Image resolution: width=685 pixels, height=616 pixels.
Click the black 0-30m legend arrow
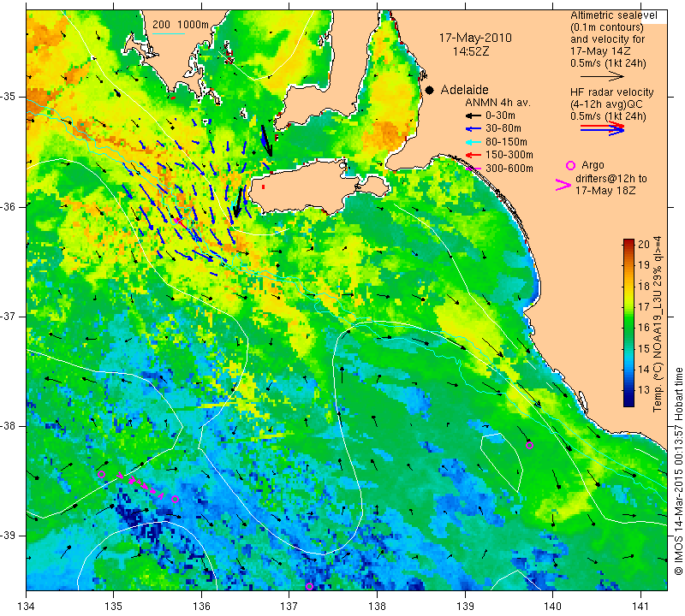(x=474, y=116)
